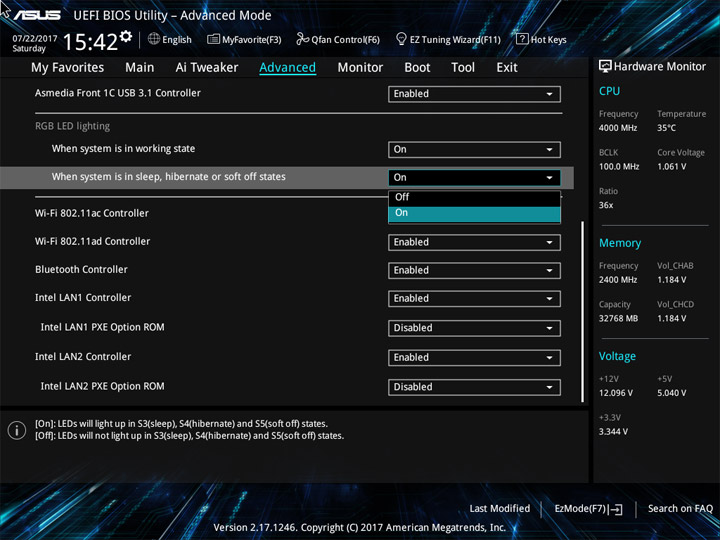Open Search on FAQ
The image size is (720, 540).
coord(680,508)
